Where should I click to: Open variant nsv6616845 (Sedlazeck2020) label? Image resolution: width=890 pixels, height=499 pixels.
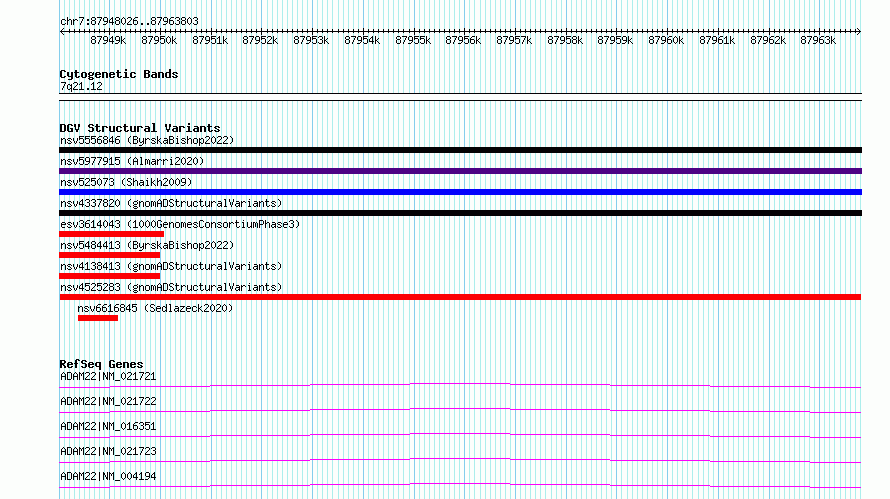coord(155,308)
